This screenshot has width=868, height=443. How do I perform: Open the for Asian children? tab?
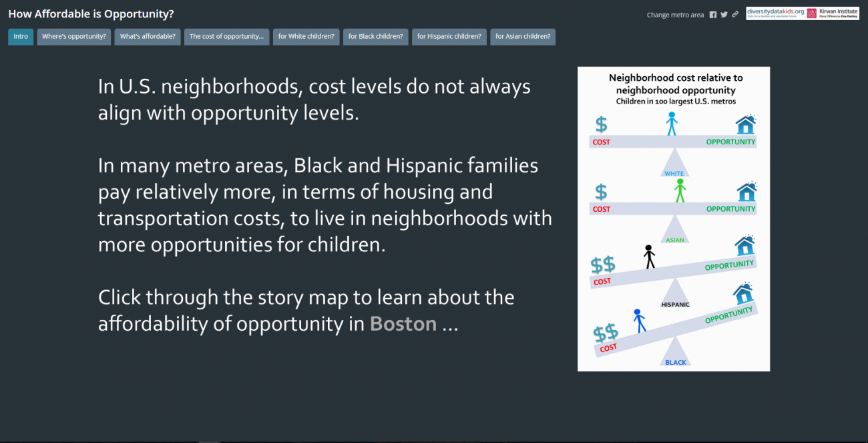coord(523,37)
